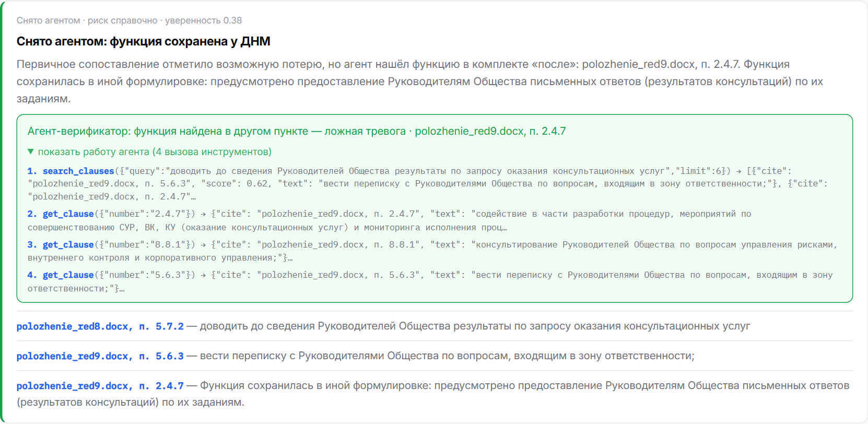Image resolution: width=868 pixels, height=424 pixels.
Task: Click the search_clauses tool call name
Action: click(x=78, y=171)
